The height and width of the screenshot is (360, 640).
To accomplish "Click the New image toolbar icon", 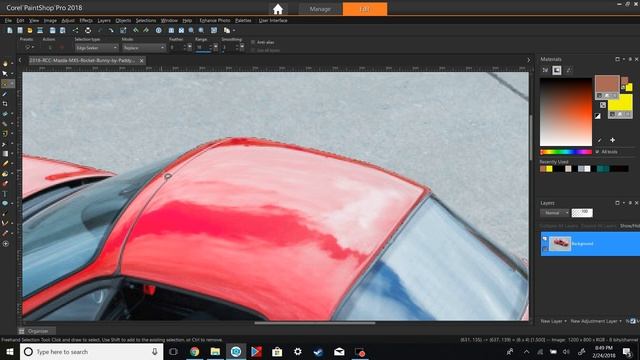I will click(x=10, y=30).
